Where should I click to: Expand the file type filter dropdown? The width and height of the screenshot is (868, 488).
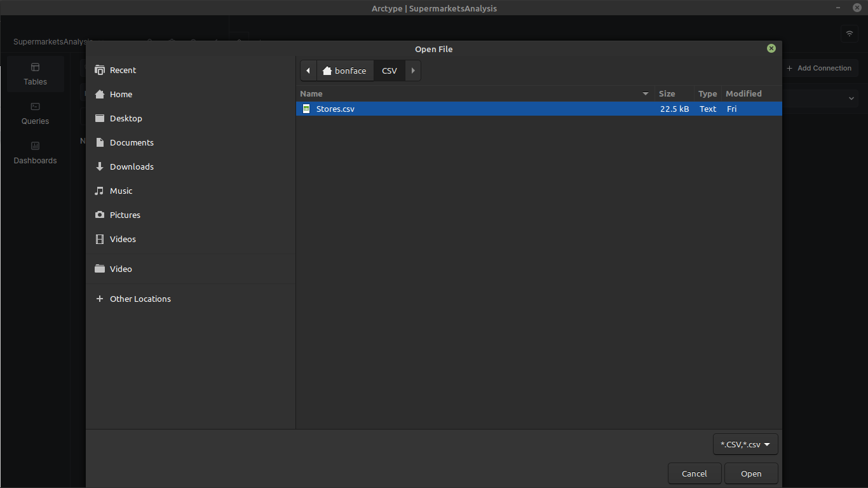(x=745, y=444)
